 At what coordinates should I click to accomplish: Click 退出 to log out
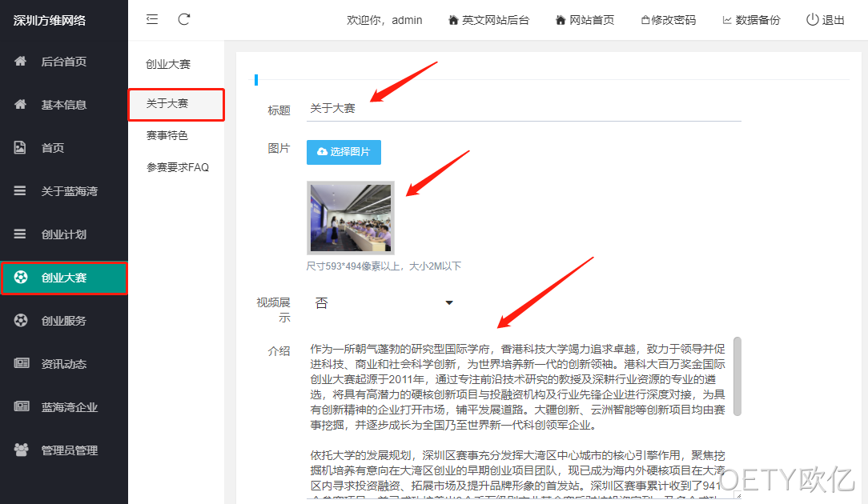pos(826,21)
